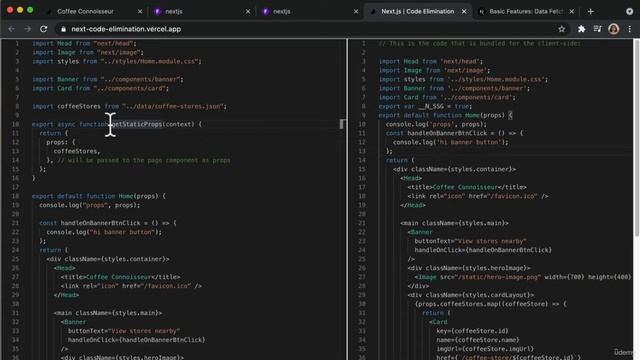Close the Code Elimination tab
Viewport: 640px width, 360px height.
click(464, 11)
